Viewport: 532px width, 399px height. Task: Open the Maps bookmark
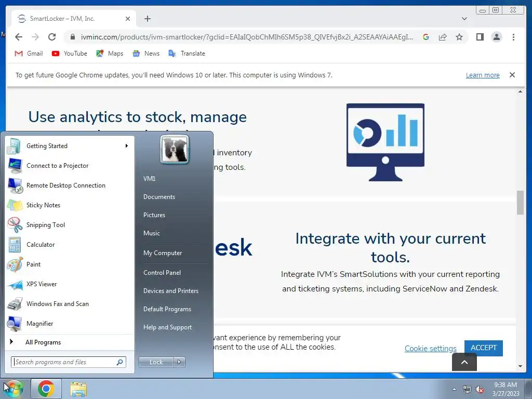pyautogui.click(x=110, y=54)
